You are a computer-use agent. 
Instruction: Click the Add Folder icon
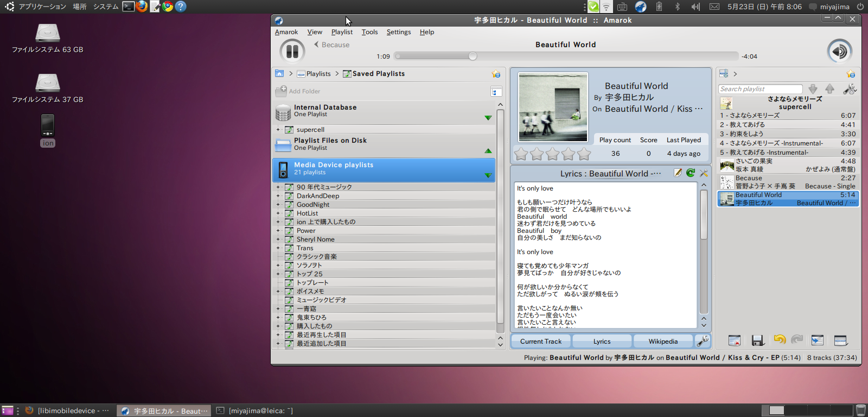(281, 91)
